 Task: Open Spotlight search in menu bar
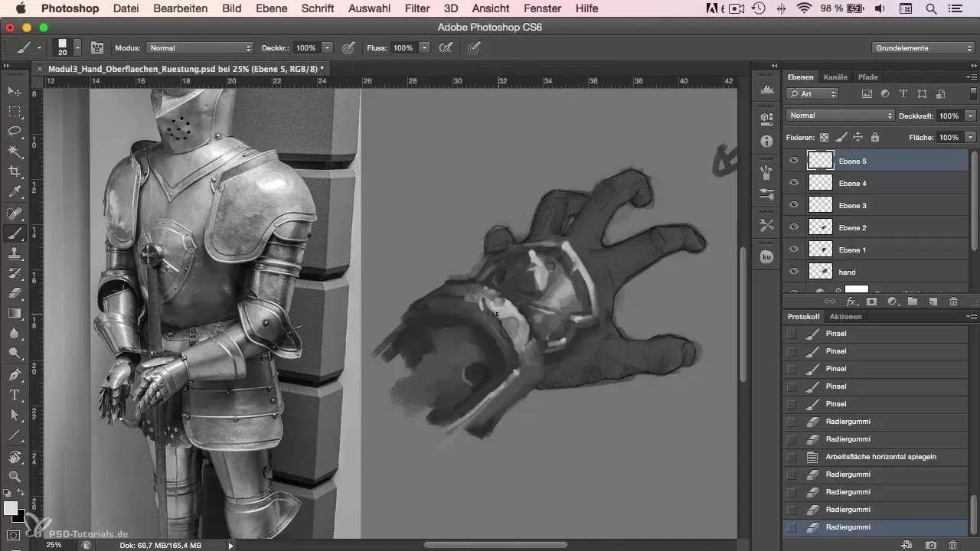931,8
